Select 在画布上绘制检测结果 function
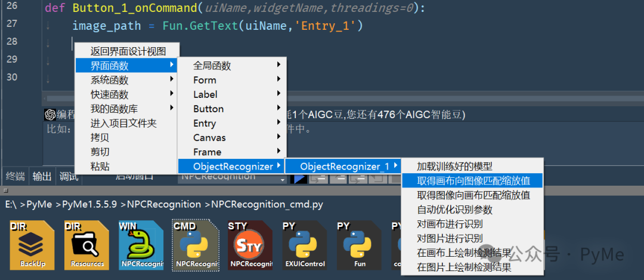 point(472,253)
